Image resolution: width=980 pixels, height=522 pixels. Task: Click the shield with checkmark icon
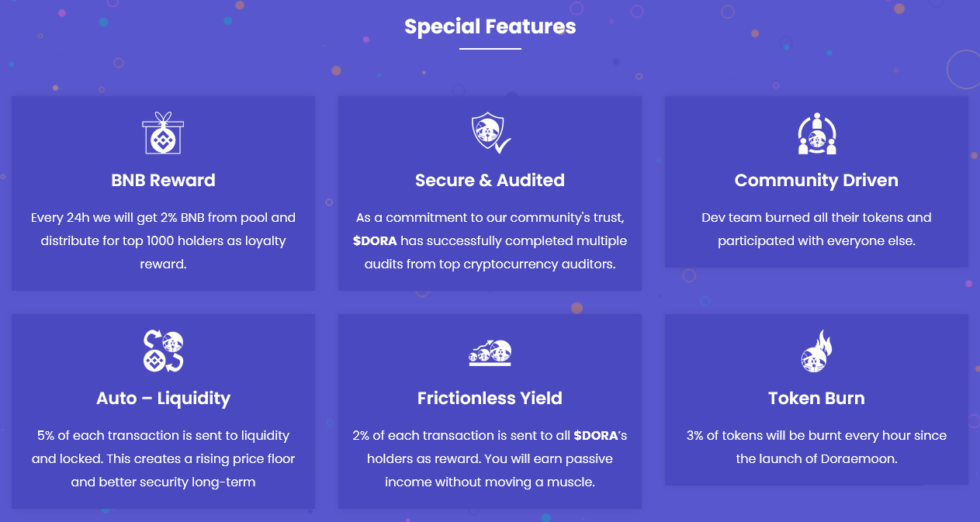[490, 133]
